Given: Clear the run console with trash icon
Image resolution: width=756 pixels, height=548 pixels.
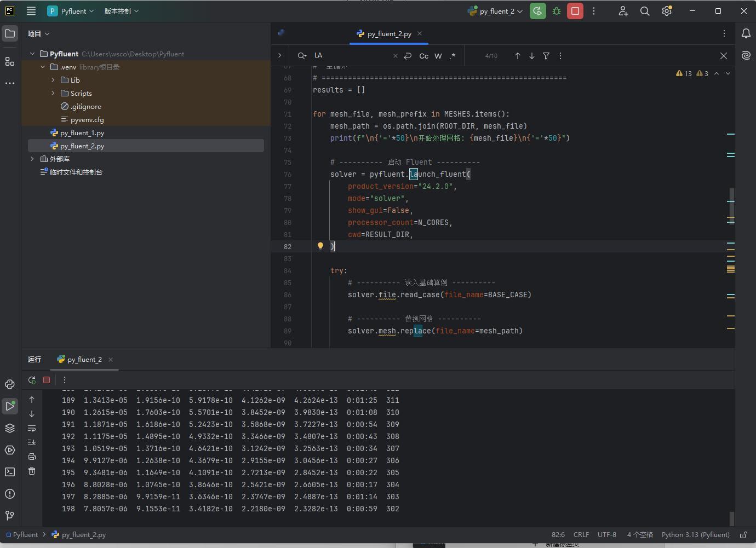Looking at the screenshot, I should (32, 471).
